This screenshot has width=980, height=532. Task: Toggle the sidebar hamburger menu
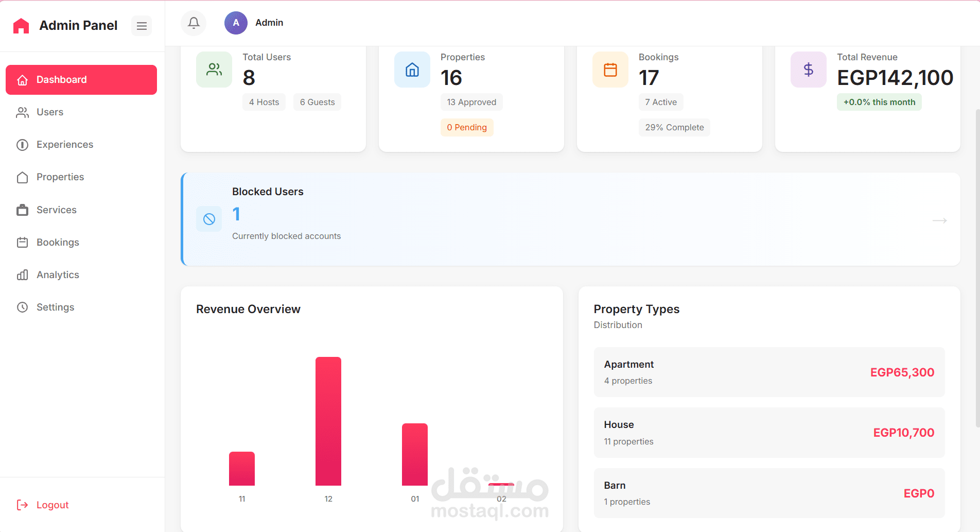(142, 26)
